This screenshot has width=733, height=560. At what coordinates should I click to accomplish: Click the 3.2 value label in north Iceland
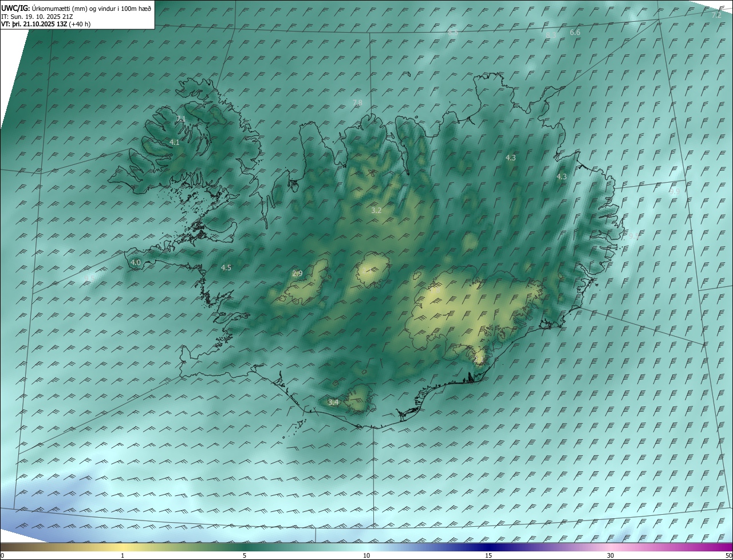[376, 210]
